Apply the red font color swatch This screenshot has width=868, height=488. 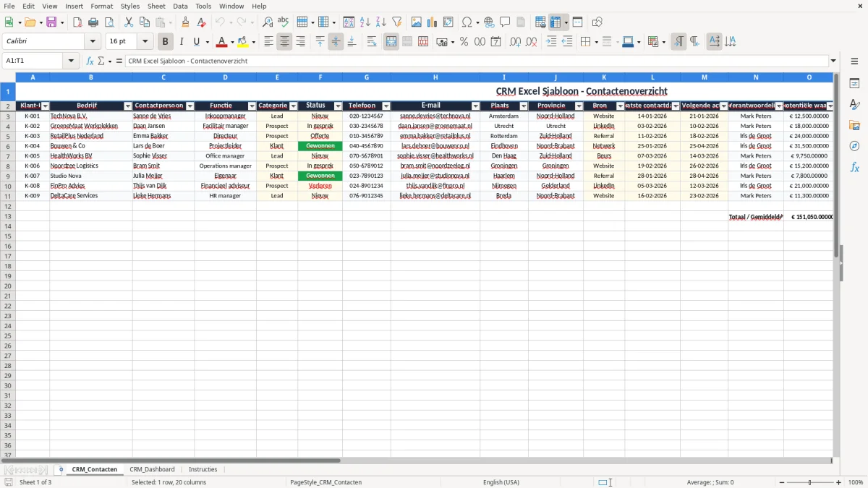click(x=222, y=42)
